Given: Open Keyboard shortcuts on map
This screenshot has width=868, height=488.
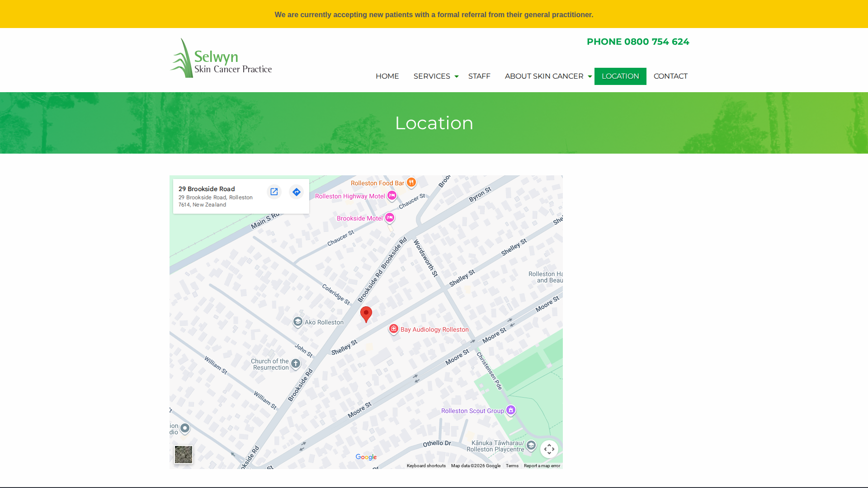Looking at the screenshot, I should [x=426, y=466].
